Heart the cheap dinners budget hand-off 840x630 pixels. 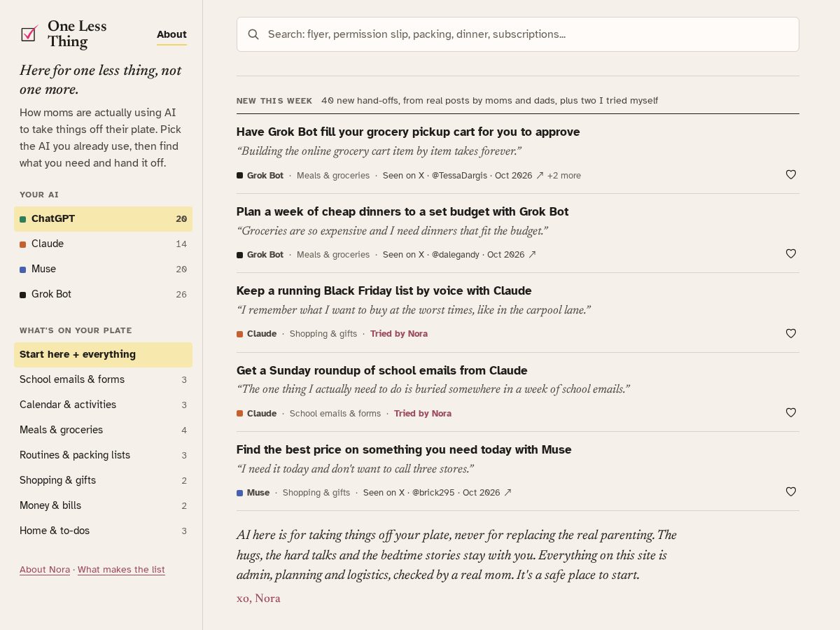791,254
